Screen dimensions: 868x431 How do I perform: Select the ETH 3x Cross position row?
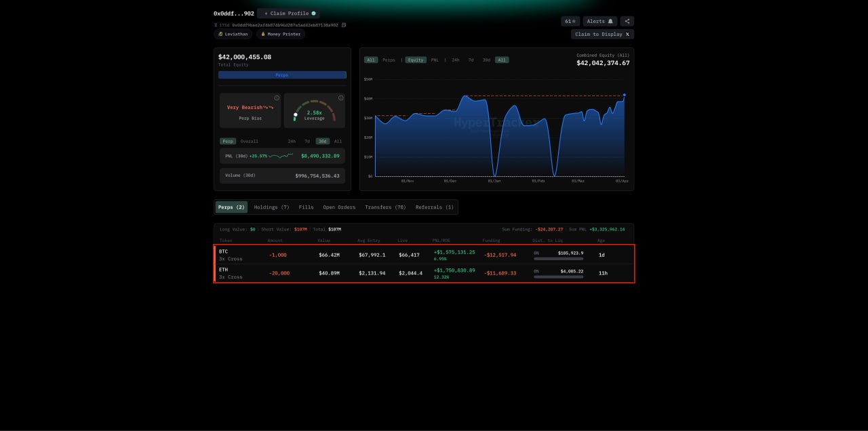pyautogui.click(x=424, y=273)
